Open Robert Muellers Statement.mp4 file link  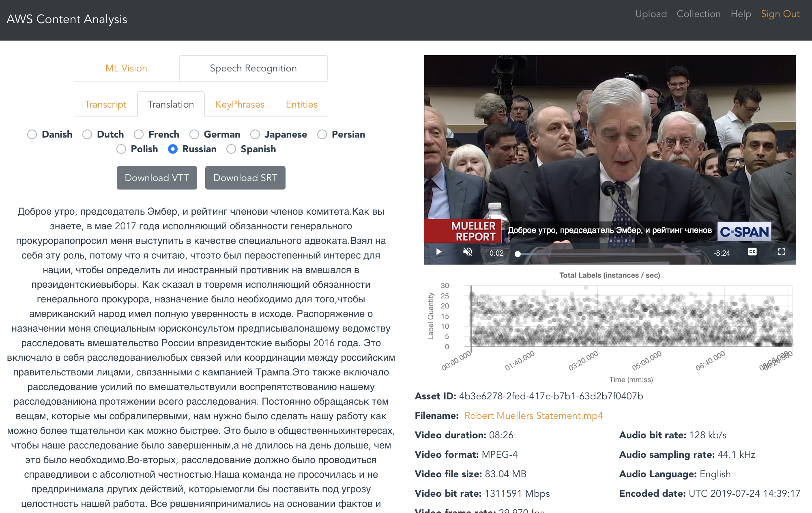pos(533,416)
